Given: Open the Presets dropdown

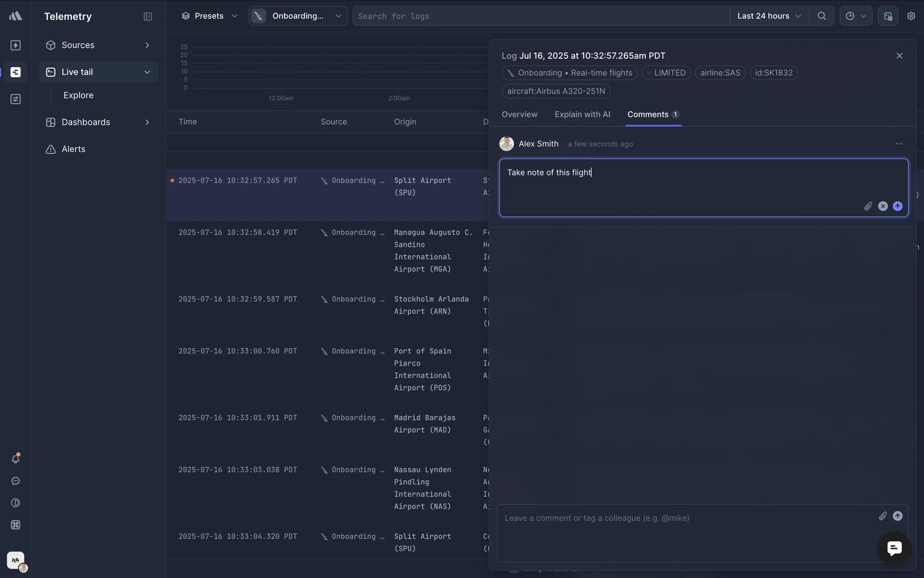Looking at the screenshot, I should click(209, 16).
